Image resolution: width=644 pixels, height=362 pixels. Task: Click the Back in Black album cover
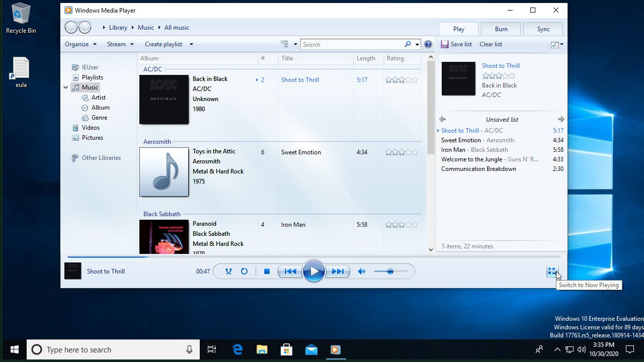click(164, 100)
